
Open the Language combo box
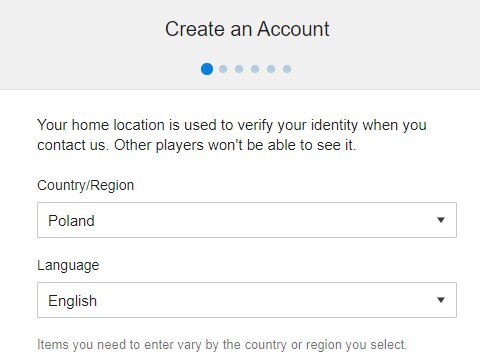pos(247,300)
